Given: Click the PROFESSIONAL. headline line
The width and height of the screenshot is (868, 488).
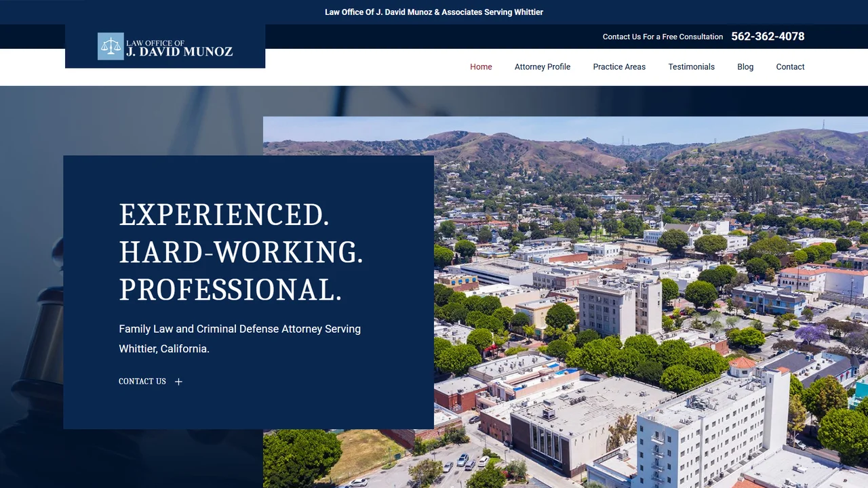Looking at the screenshot, I should [x=231, y=290].
